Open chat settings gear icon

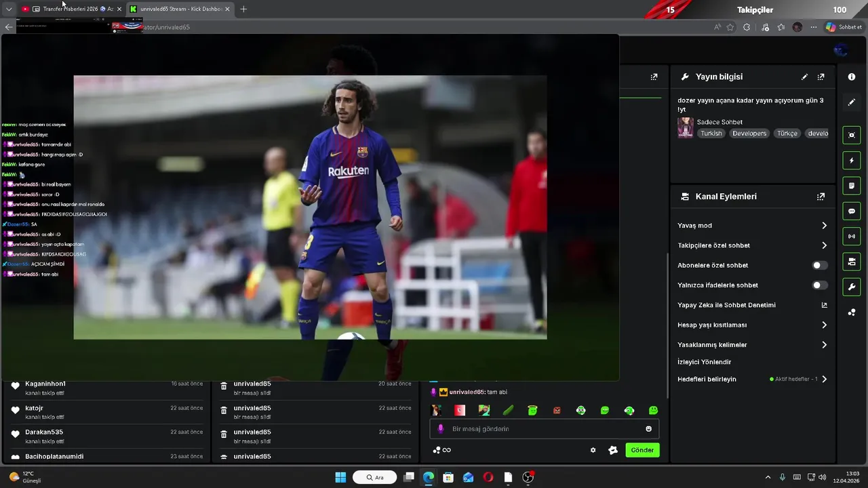click(x=593, y=450)
